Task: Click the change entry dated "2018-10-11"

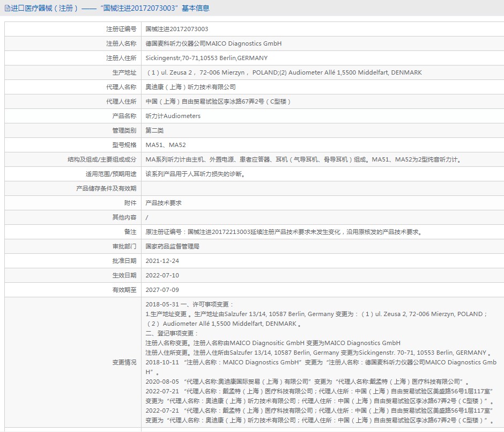Action: 321,367
